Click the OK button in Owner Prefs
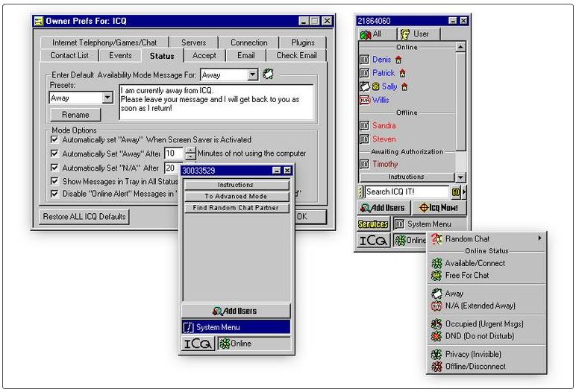This screenshot has width=576, height=392. tap(311, 217)
